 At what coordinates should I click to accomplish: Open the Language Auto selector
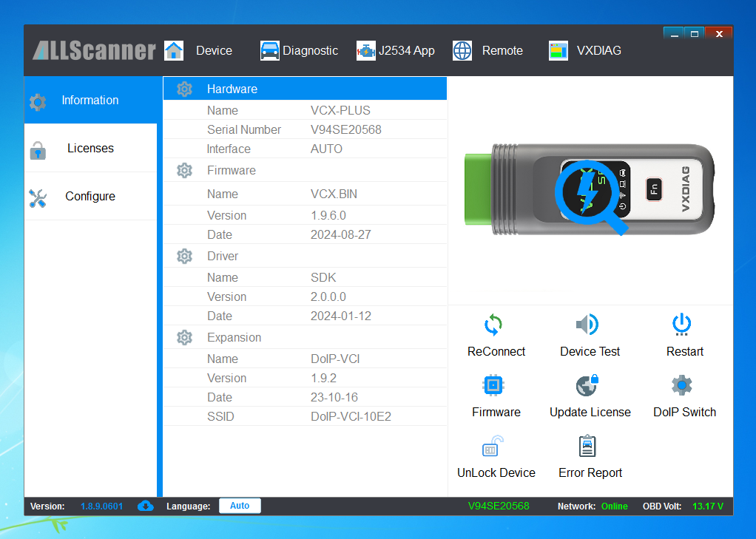(240, 506)
